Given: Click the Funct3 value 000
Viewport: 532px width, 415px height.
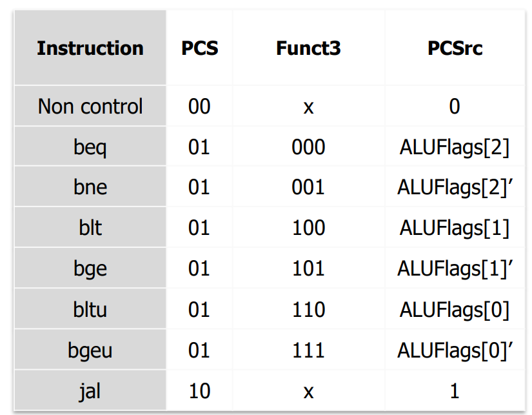Looking at the screenshot, I should (308, 147).
